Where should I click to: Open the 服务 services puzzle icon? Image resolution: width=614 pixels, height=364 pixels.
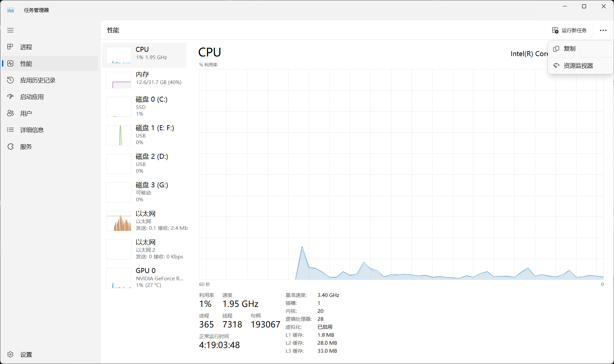(x=10, y=146)
